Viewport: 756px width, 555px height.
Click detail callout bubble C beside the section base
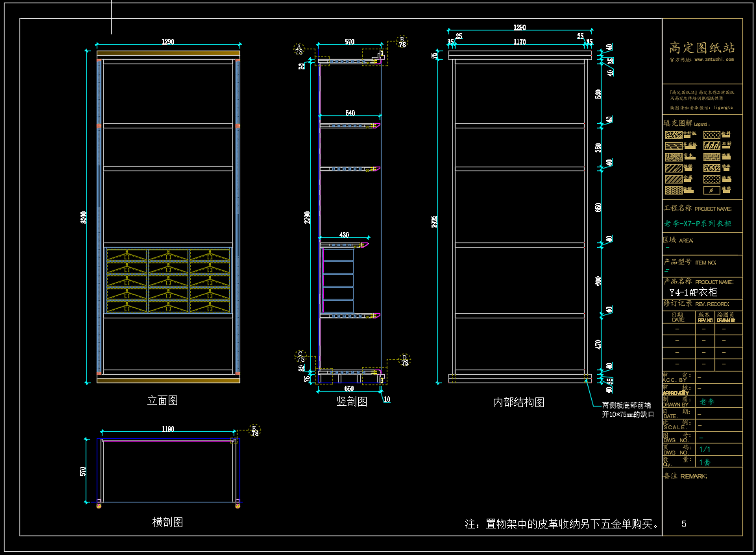click(300, 357)
